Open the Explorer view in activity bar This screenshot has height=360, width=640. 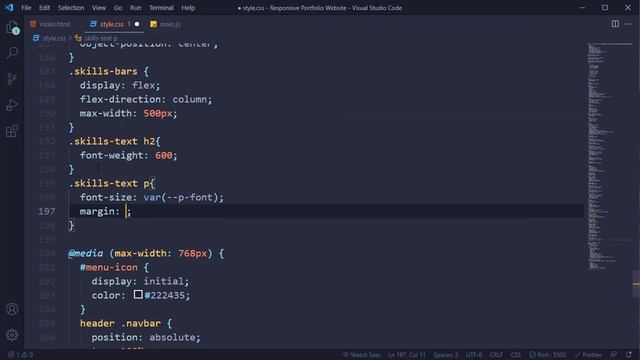point(12,28)
